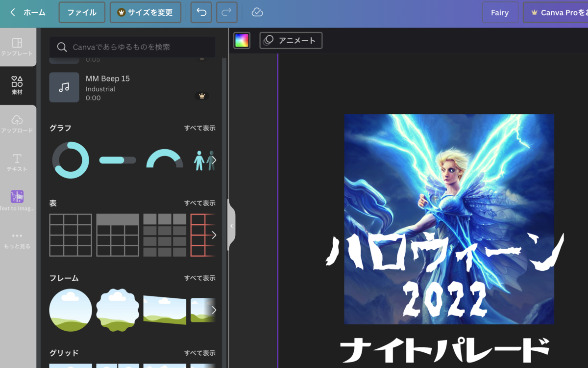Select the donut chart element
Screen dimensions: 588x368
pos(70,159)
